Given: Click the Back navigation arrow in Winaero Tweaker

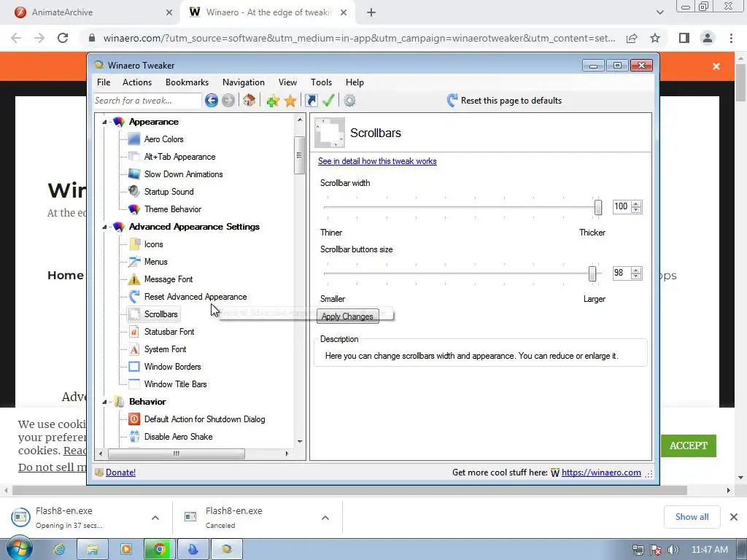Looking at the screenshot, I should 212,101.
